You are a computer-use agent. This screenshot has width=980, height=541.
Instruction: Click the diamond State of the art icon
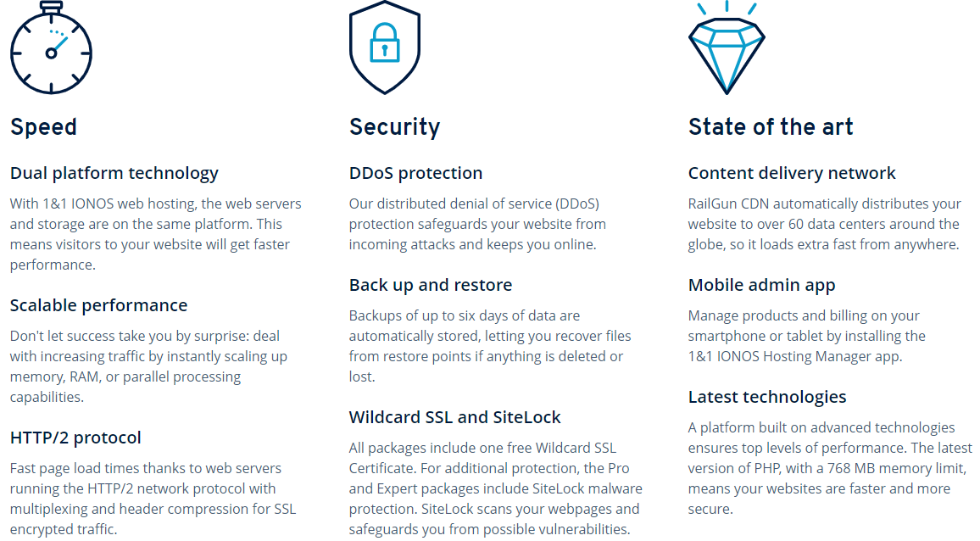(x=727, y=47)
